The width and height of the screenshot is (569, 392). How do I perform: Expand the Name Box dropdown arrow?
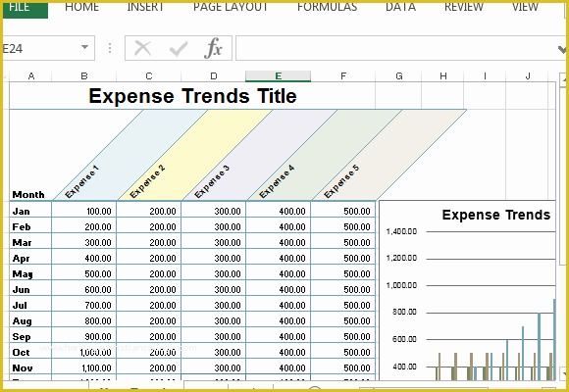click(85, 47)
